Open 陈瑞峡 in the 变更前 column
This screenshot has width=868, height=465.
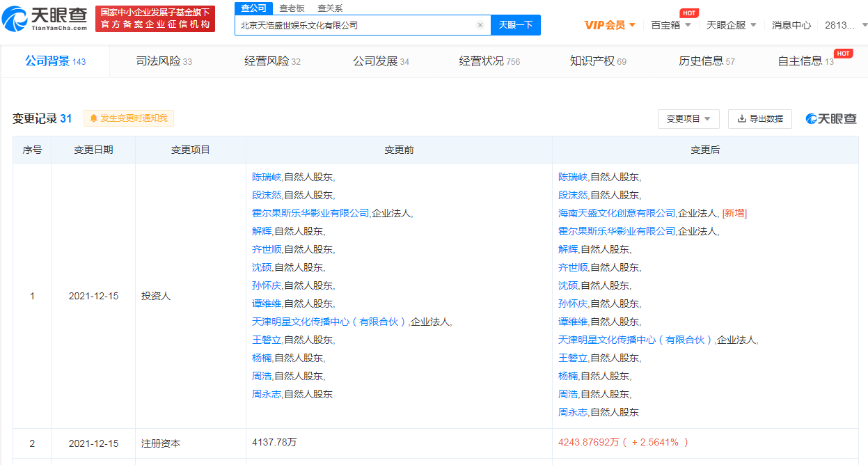[267, 177]
